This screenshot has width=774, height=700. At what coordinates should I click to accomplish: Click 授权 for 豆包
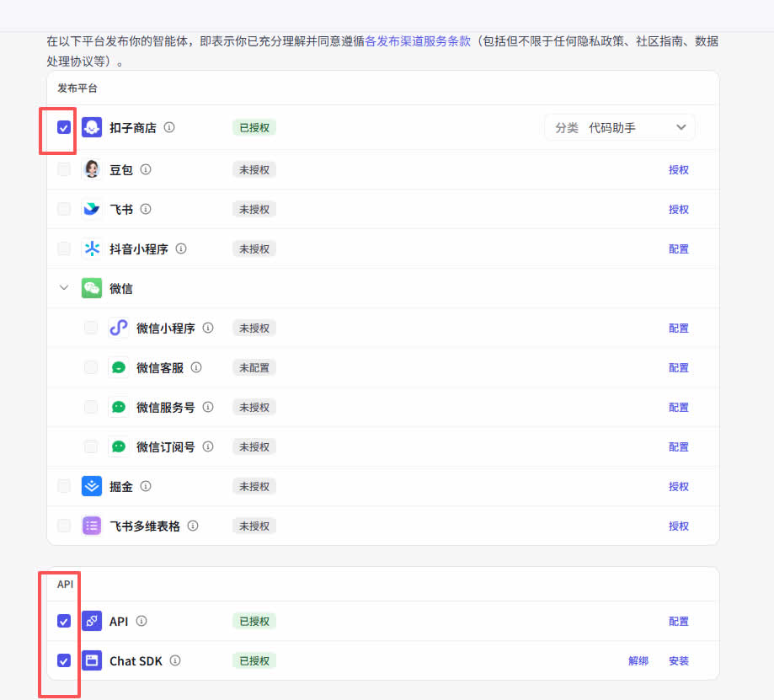tap(678, 169)
